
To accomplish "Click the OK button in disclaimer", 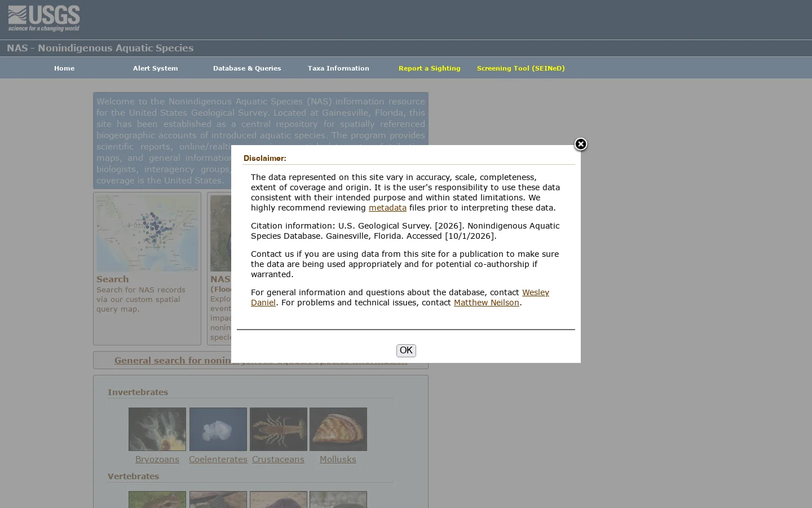I will 406,351.
